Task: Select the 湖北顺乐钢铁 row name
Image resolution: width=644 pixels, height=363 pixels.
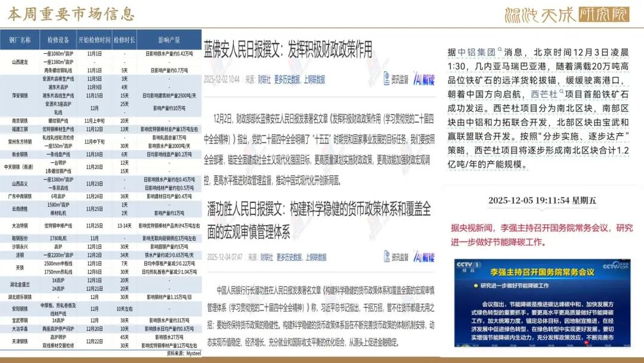Action: 20,297
